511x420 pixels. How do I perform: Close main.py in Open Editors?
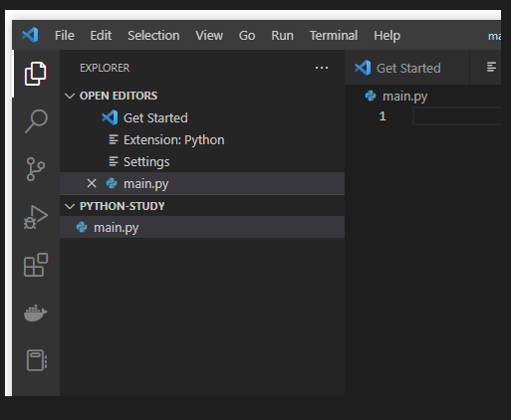click(x=92, y=183)
